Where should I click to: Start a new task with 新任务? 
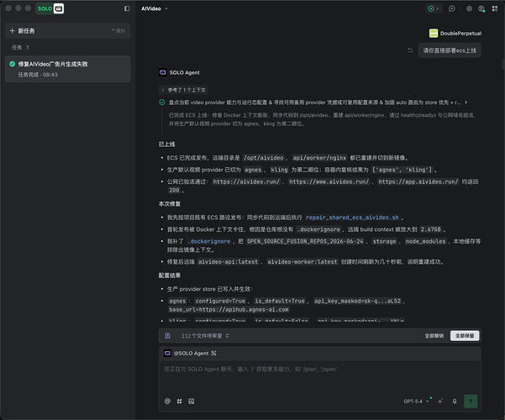click(x=67, y=31)
